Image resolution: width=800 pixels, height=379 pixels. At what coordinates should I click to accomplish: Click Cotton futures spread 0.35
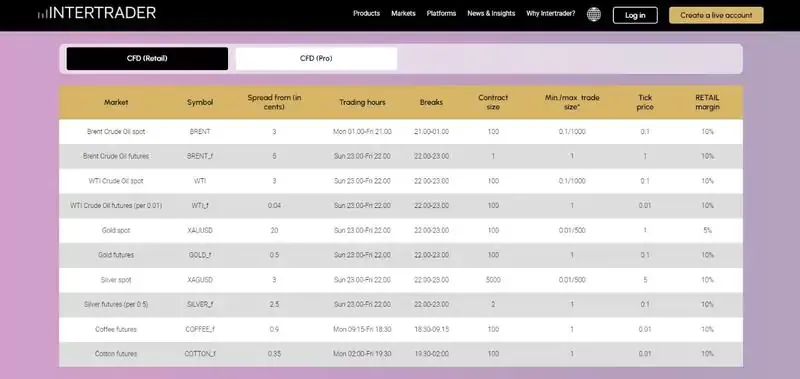pyautogui.click(x=274, y=354)
